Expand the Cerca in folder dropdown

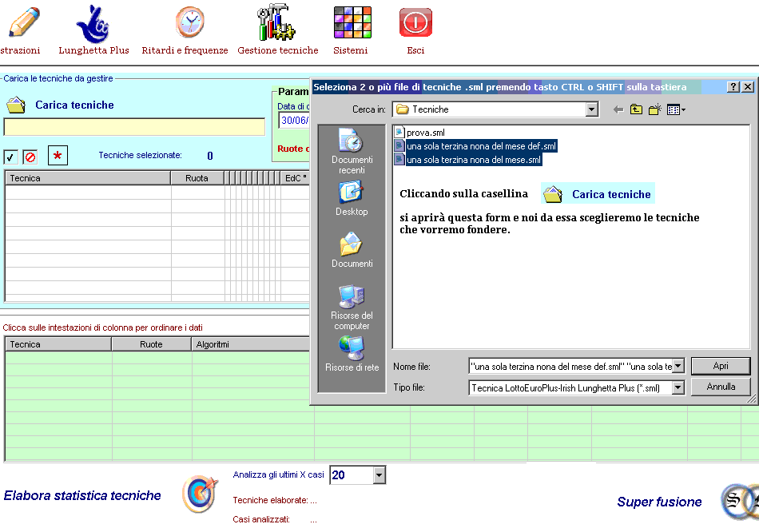[591, 109]
